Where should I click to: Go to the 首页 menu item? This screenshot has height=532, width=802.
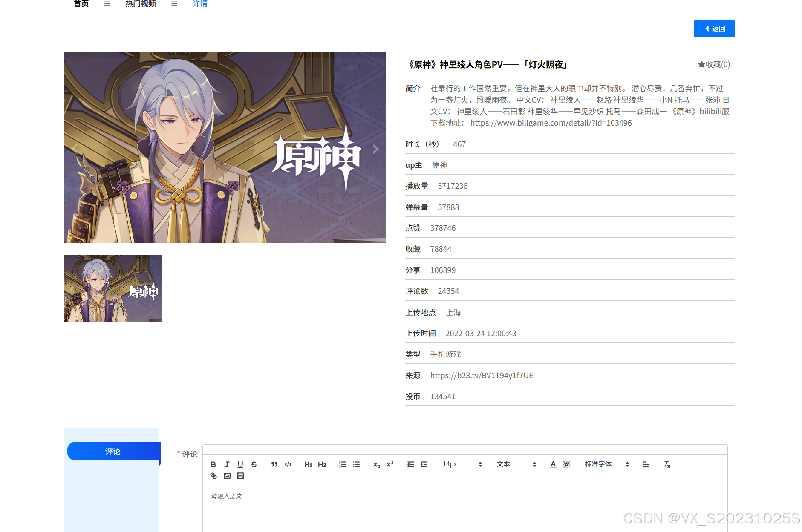point(81,4)
